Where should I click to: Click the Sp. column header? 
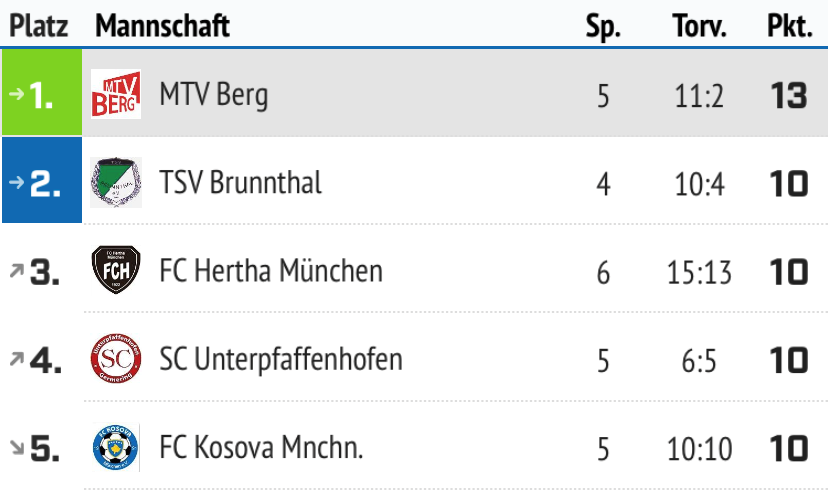click(x=602, y=27)
